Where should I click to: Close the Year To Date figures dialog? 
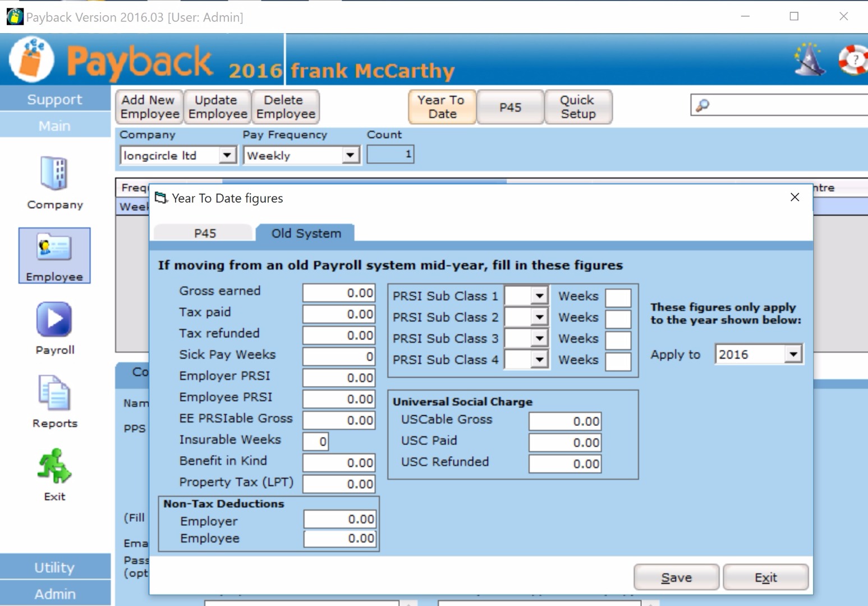coord(794,197)
